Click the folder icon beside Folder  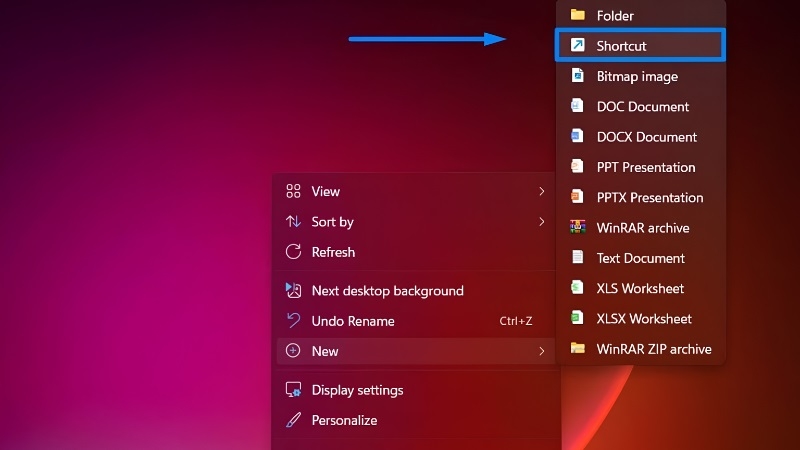point(578,15)
